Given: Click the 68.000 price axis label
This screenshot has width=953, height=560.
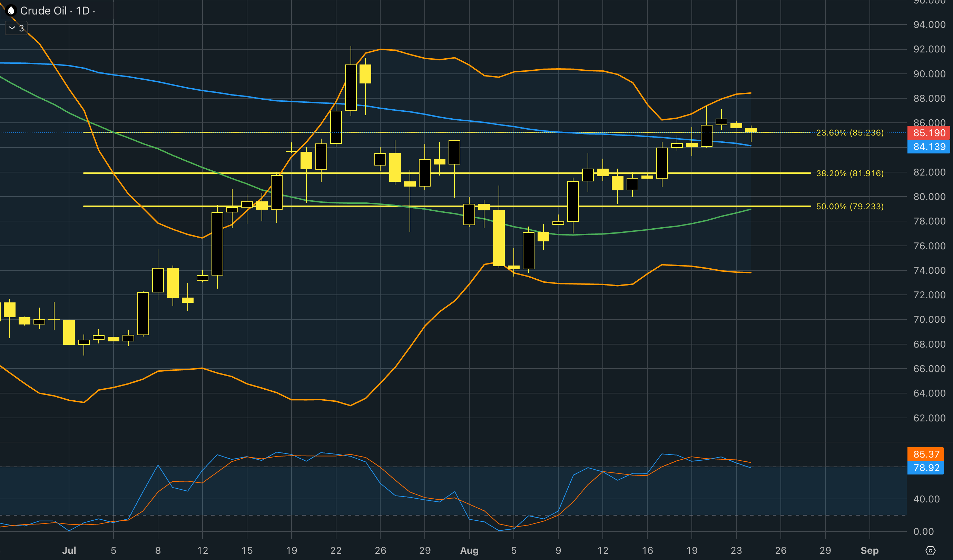Looking at the screenshot, I should tap(929, 344).
